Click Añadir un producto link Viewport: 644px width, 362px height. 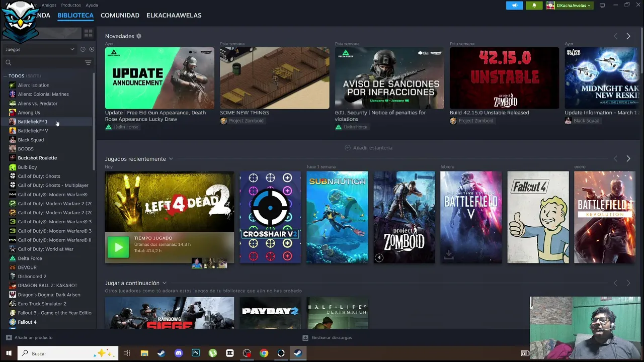pyautogui.click(x=33, y=337)
